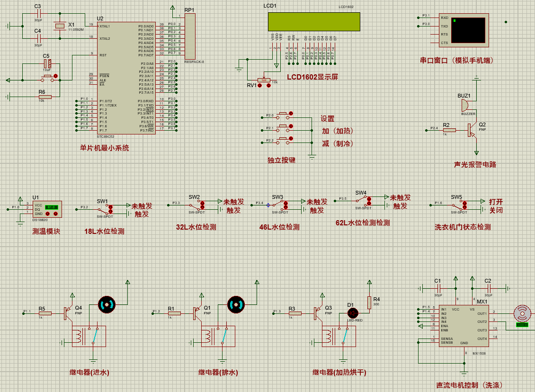Toggle SW2 32L level switch down-arrow dot

pyautogui.click(x=202, y=207)
